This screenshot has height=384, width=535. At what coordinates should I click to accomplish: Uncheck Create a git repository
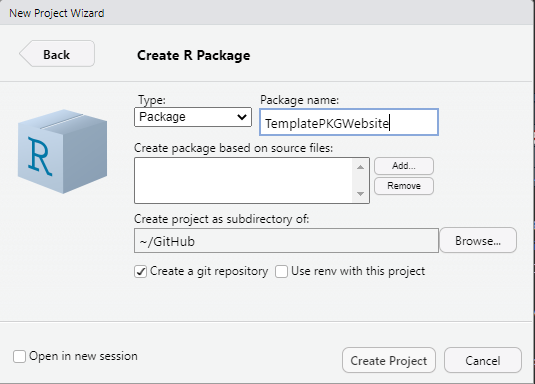(x=141, y=272)
